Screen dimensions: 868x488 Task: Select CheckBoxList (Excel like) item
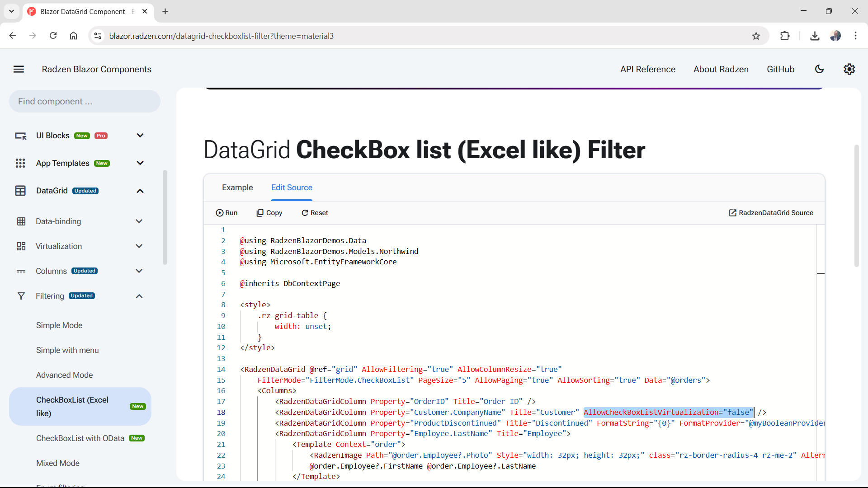tap(80, 407)
